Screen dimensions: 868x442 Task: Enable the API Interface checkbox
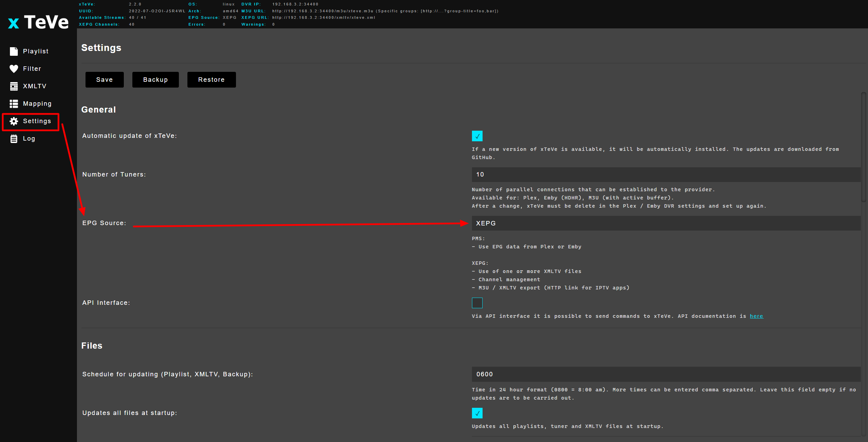click(x=477, y=303)
